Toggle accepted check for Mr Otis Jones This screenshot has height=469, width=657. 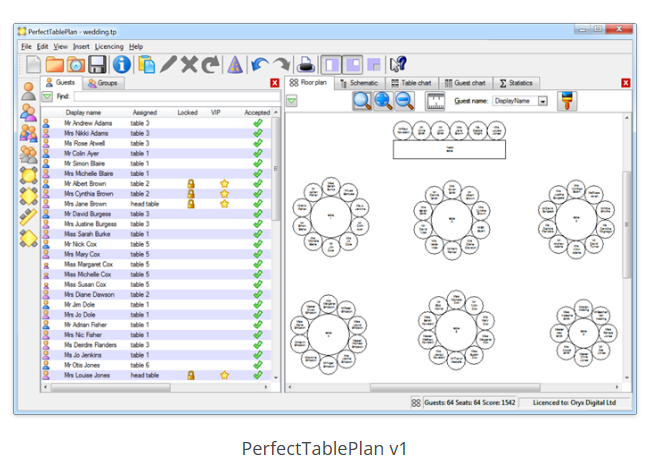[x=258, y=365]
